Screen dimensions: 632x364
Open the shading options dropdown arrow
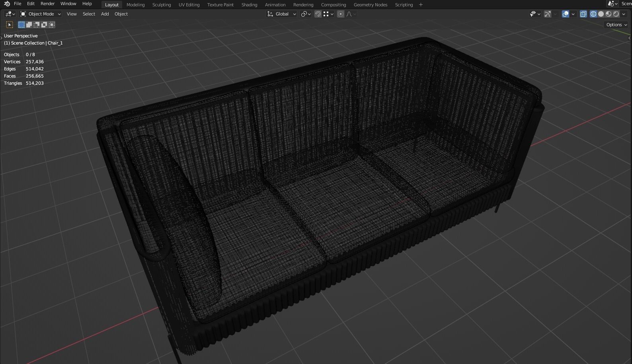(x=624, y=14)
